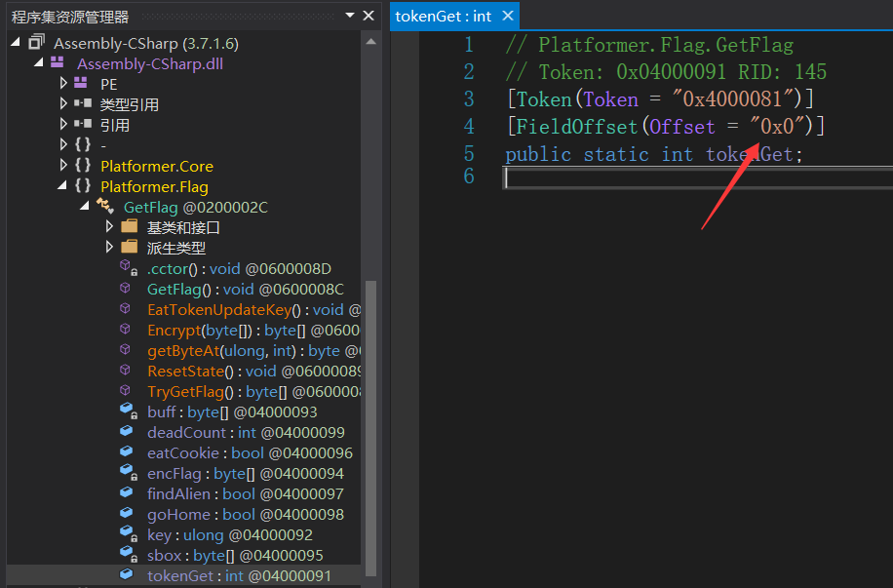Viewport: 893px width, 588px height.
Task: Expand the 派生类型 folder
Action: pos(109,248)
